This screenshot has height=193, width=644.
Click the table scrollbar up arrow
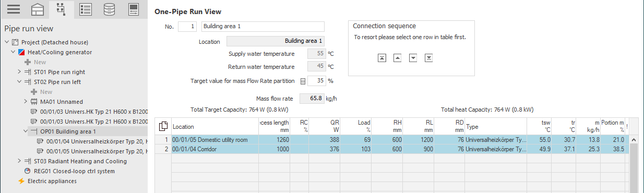pyautogui.click(x=634, y=139)
